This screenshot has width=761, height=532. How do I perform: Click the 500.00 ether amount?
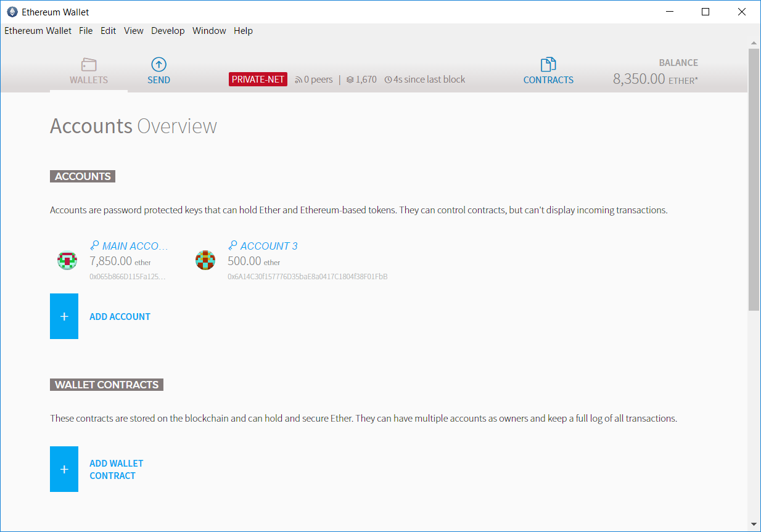click(x=254, y=261)
